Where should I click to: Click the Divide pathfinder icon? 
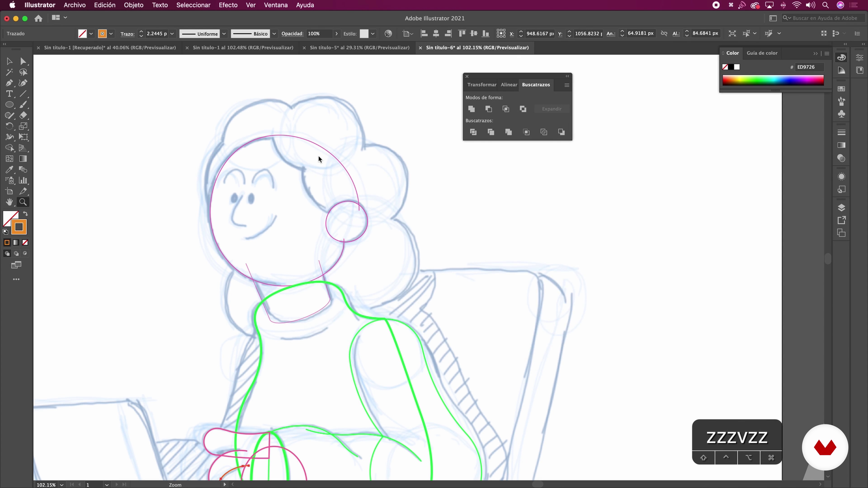coord(473,132)
